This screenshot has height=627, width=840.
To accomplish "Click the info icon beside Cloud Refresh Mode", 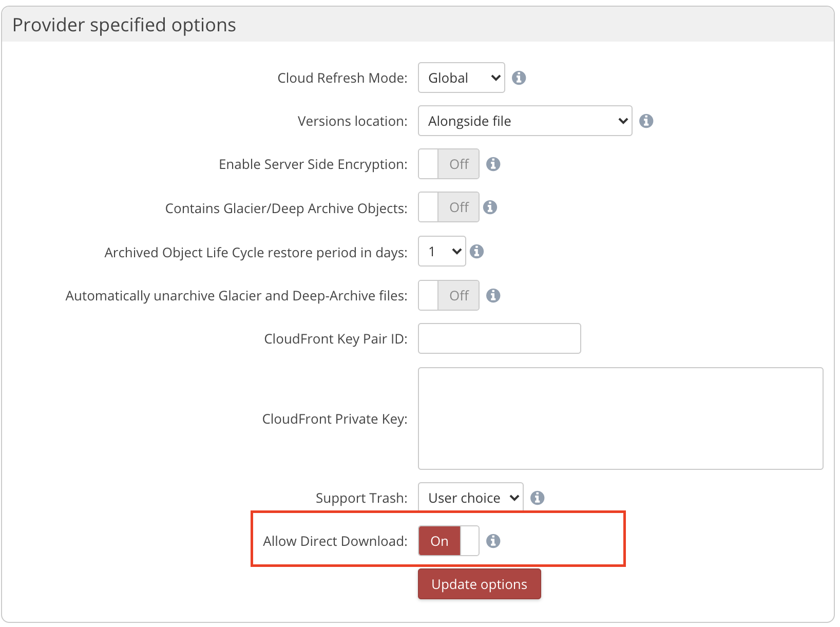I will click(519, 78).
